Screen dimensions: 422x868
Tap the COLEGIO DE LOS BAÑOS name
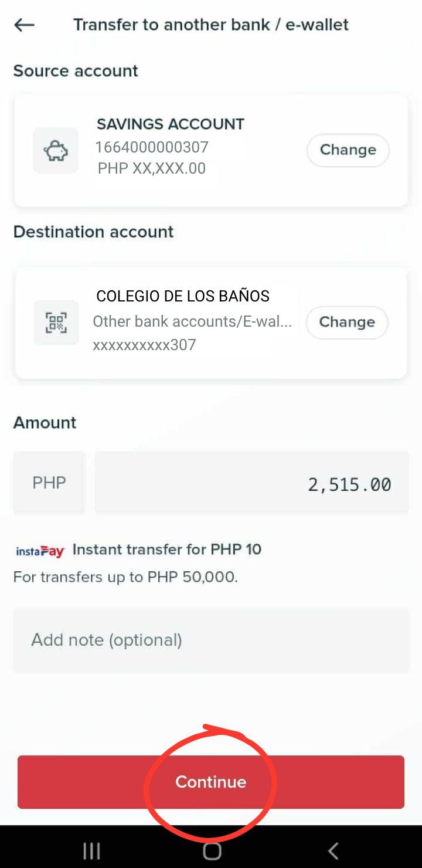click(x=183, y=296)
